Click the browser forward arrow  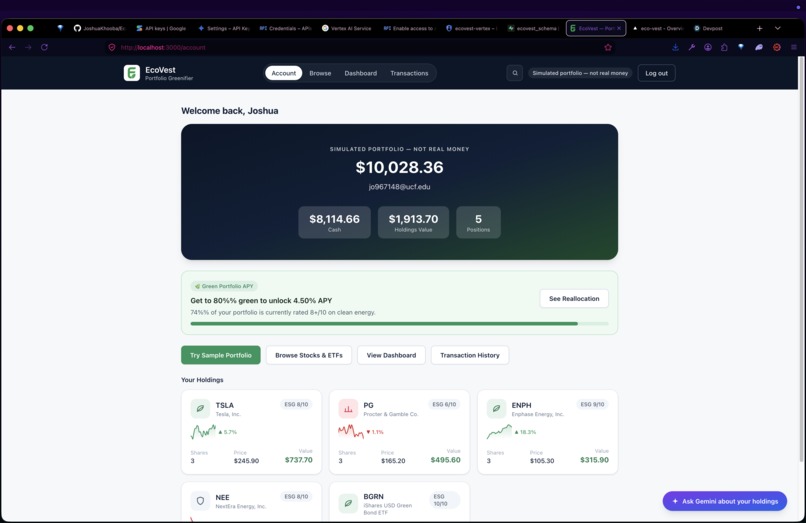pyautogui.click(x=28, y=47)
